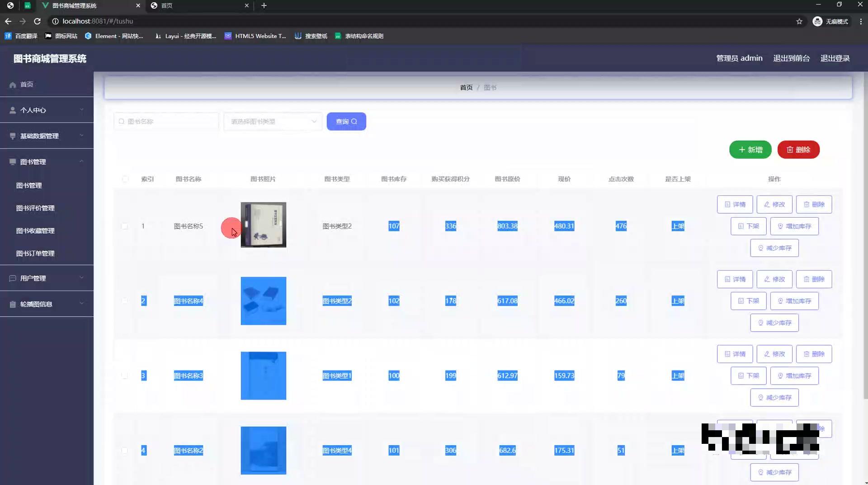Focus the 图书名称 search field

click(166, 121)
